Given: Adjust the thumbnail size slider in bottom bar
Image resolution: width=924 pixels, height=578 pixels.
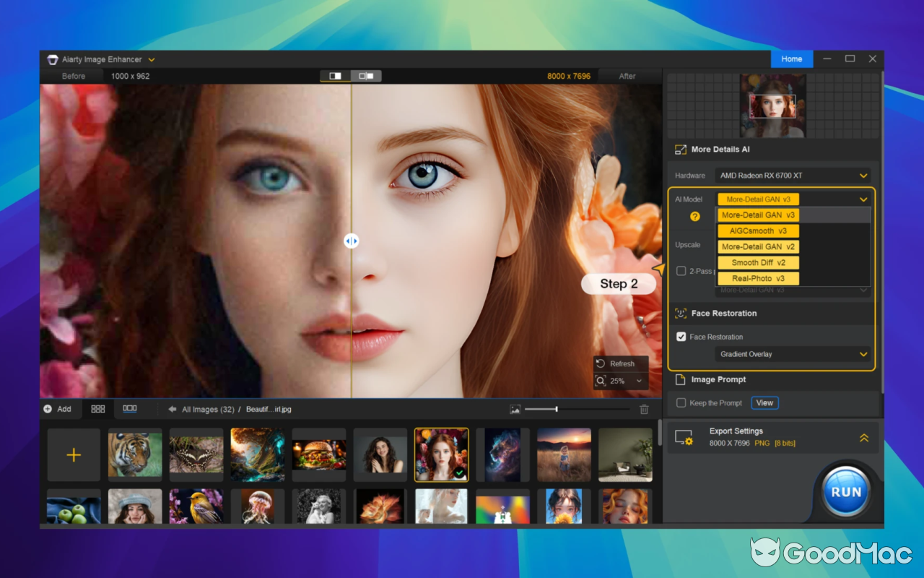Looking at the screenshot, I should 558,409.
